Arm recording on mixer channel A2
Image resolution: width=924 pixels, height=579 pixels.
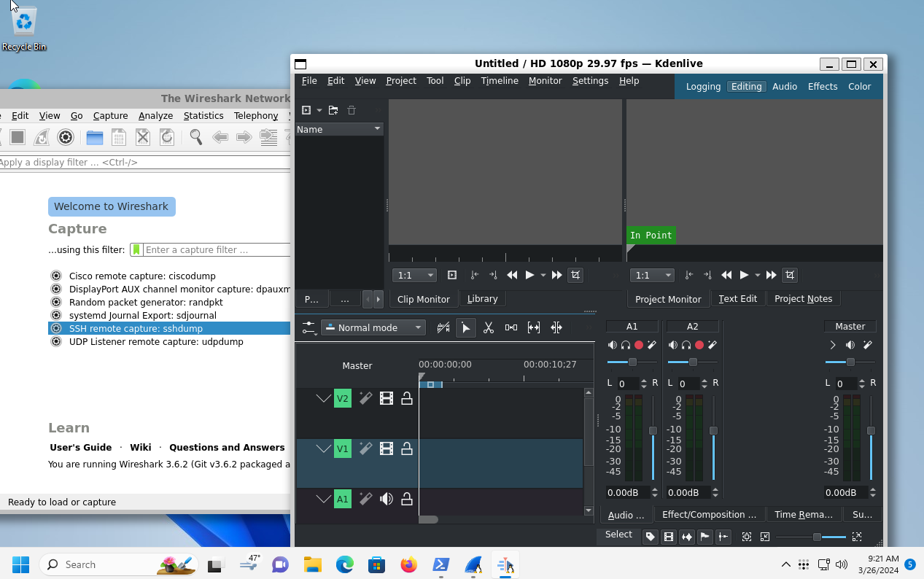point(699,345)
